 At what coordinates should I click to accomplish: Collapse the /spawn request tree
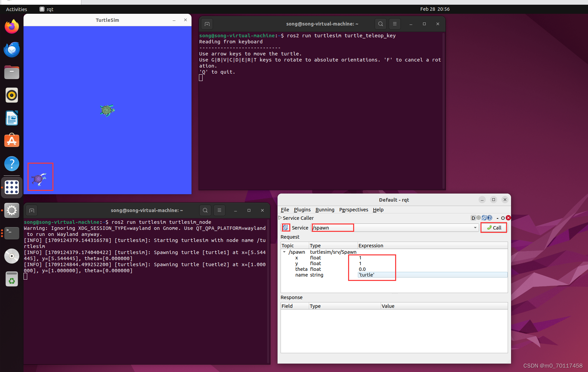[285, 252]
